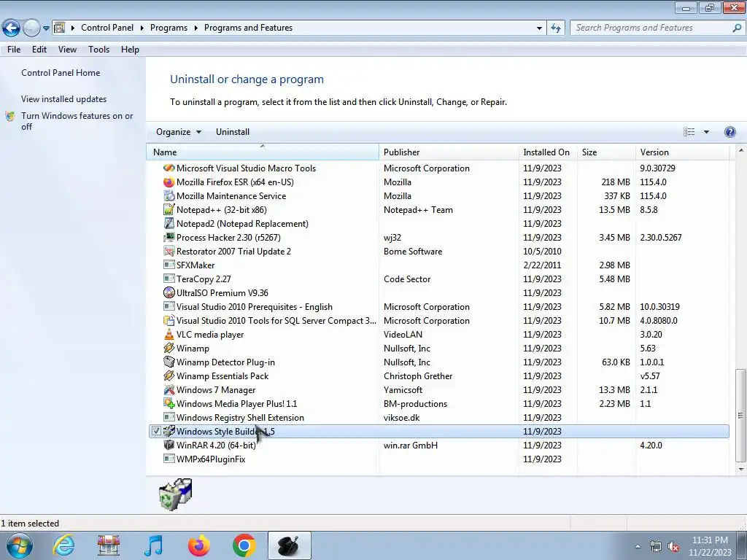Viewport: 747px width, 560px height.
Task: Open Google Chrome from taskbar
Action: tap(244, 545)
